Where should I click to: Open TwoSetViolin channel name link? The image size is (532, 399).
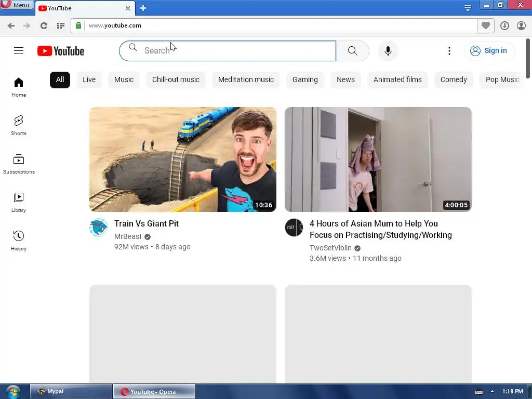(x=330, y=248)
